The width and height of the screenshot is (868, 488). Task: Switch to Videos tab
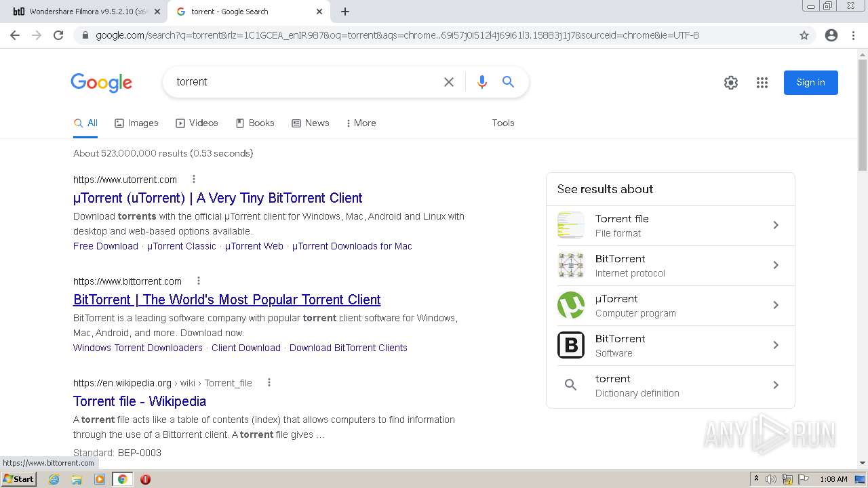coord(197,123)
